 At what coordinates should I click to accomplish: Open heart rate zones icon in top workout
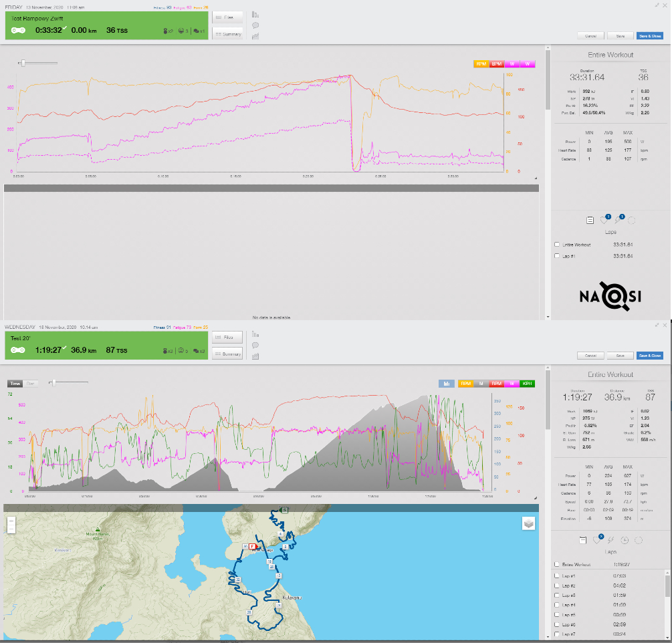pyautogui.click(x=604, y=219)
